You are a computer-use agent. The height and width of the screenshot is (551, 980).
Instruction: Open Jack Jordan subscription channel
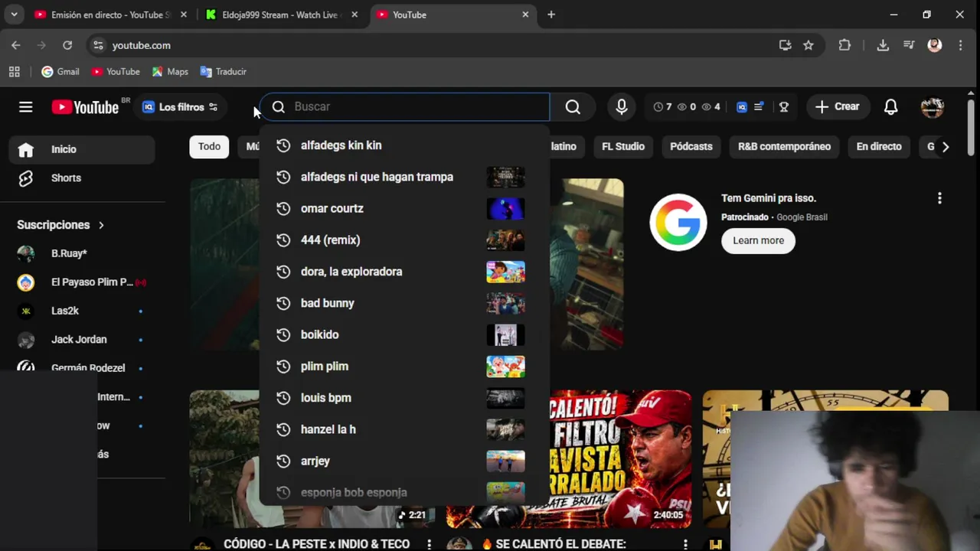coord(82,340)
